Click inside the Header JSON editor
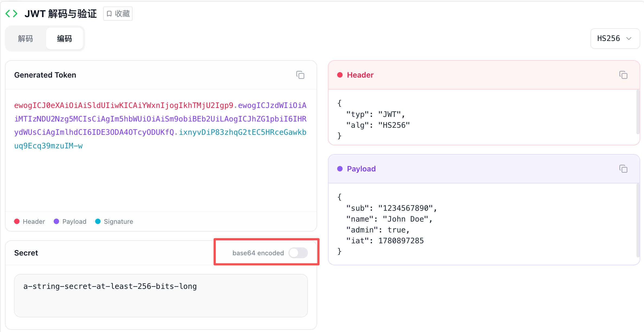Image resolution: width=644 pixels, height=332 pixels. tap(482, 117)
